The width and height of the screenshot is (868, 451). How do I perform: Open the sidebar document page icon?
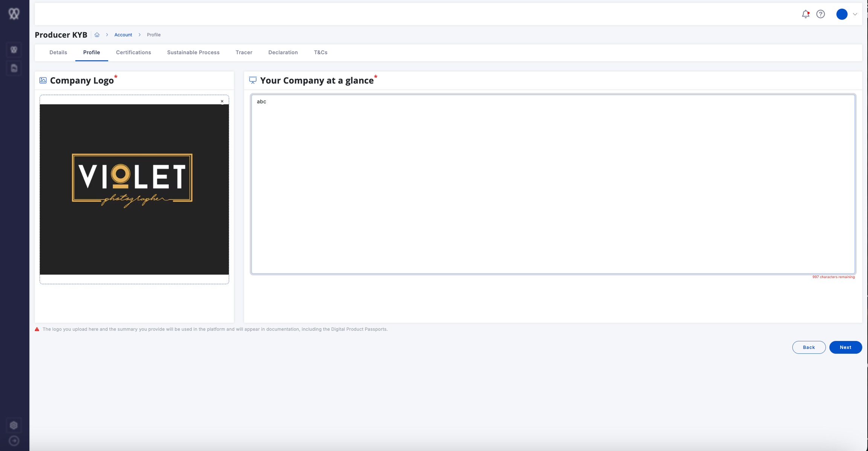14,68
